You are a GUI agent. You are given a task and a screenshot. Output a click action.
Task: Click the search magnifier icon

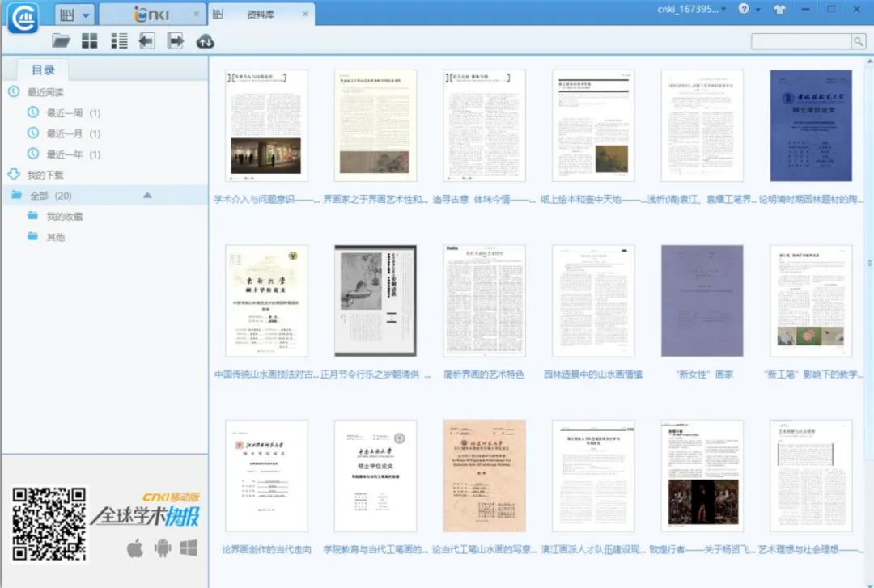858,41
